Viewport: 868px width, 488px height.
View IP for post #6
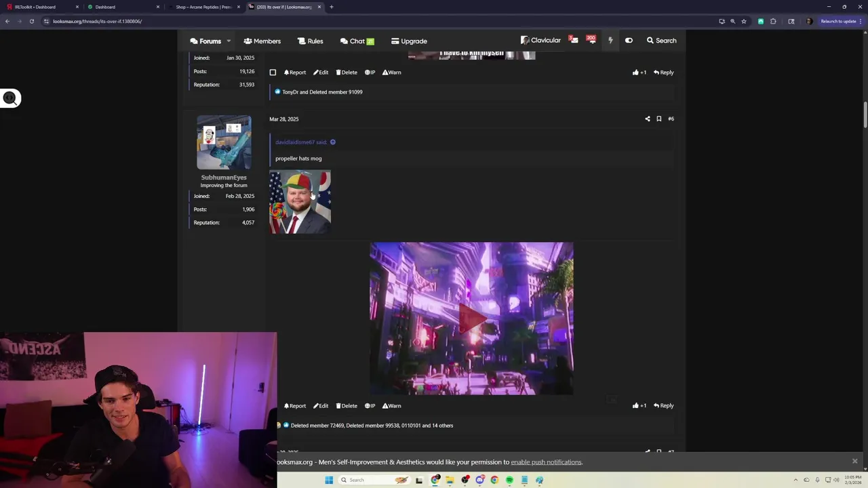pyautogui.click(x=370, y=406)
